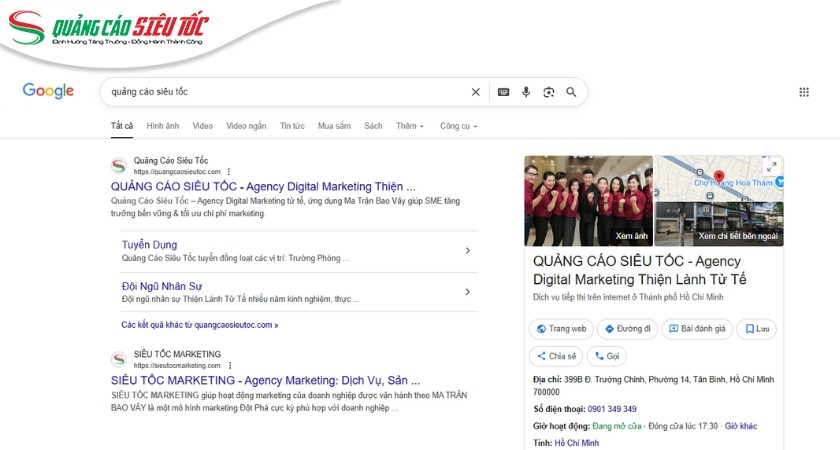
Task: Click the team photo Xem ảnh thumbnail
Action: pyautogui.click(x=588, y=201)
